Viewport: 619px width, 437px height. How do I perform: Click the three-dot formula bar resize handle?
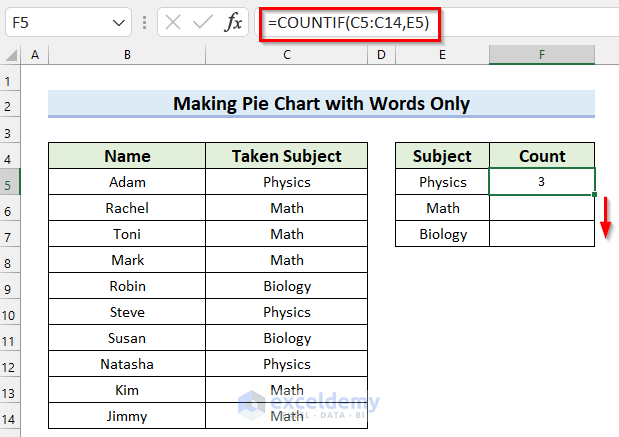click(144, 23)
